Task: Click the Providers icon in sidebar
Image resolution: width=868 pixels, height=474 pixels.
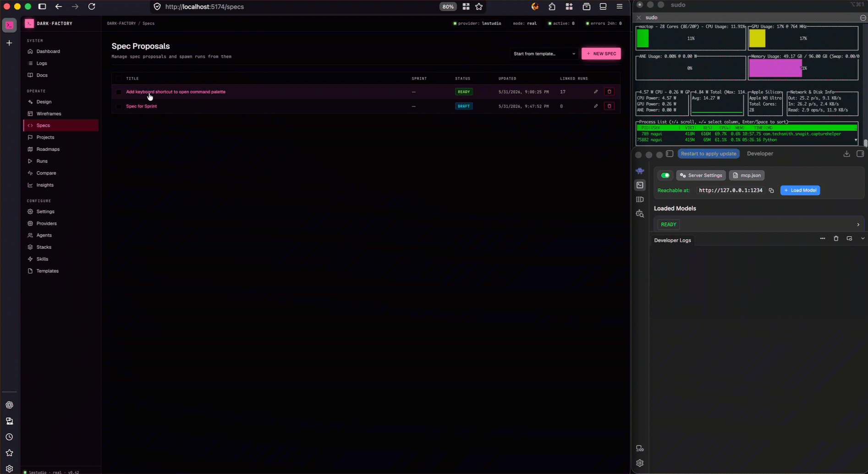Action: pos(30,223)
